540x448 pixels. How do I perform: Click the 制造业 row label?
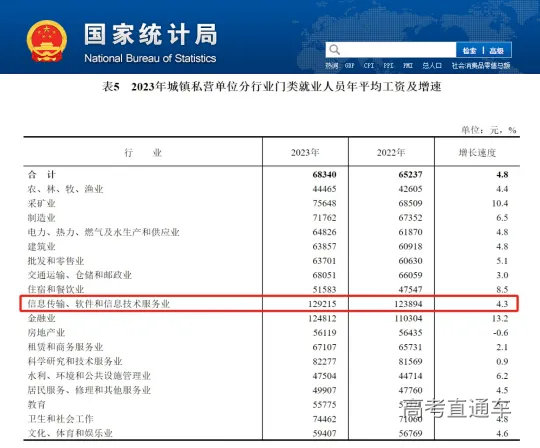tap(42, 218)
